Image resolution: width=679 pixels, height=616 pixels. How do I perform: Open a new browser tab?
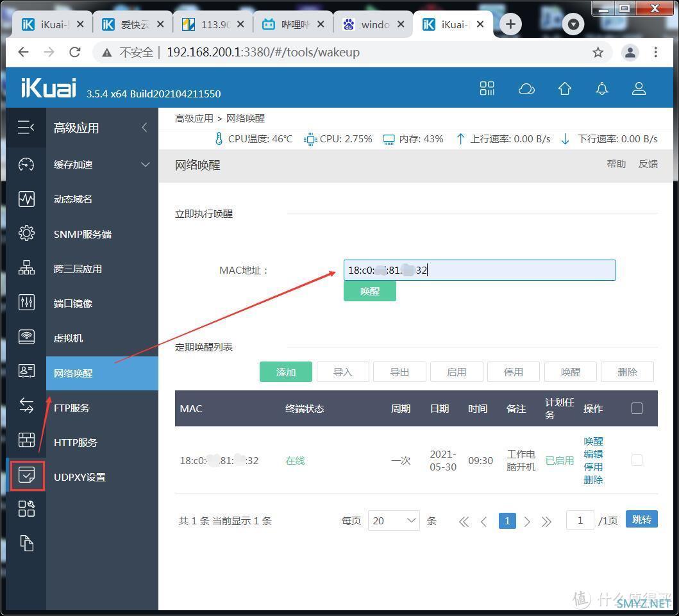pyautogui.click(x=510, y=24)
